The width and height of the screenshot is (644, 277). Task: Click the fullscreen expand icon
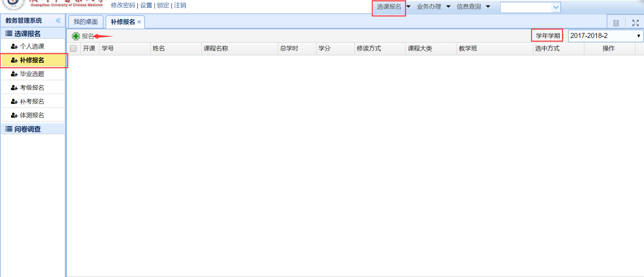tap(635, 23)
